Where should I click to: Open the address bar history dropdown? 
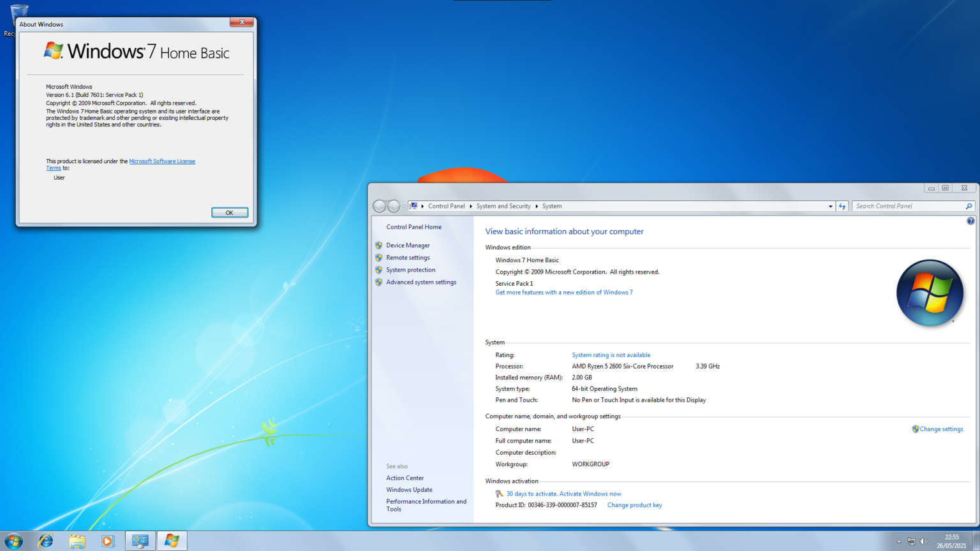831,206
